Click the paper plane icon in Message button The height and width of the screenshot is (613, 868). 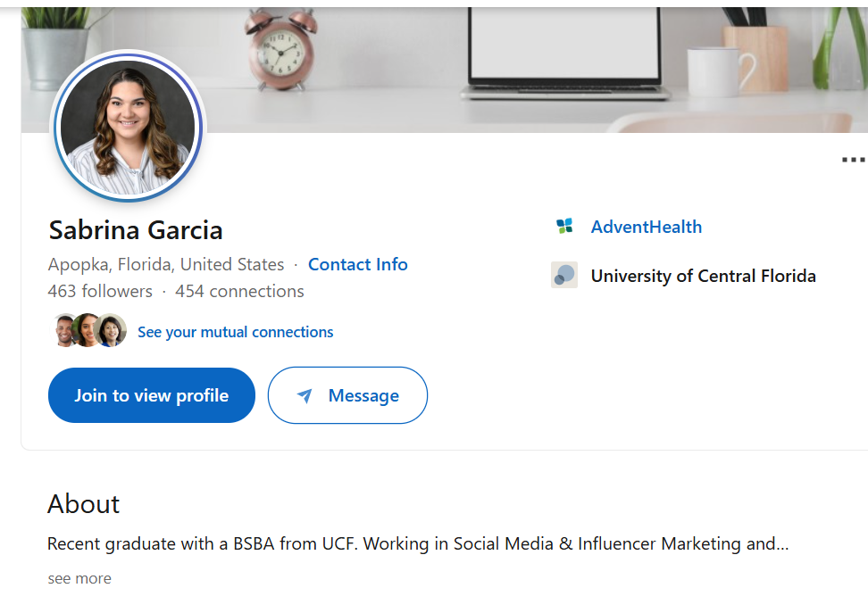click(305, 396)
